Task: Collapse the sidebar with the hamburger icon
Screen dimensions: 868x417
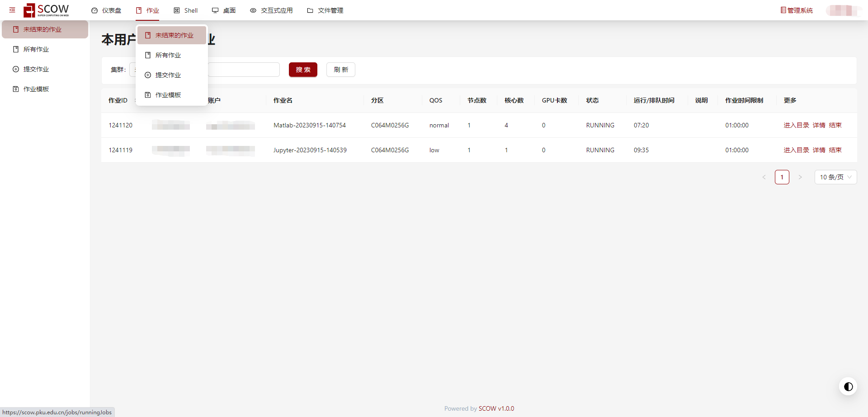Action: click(12, 10)
